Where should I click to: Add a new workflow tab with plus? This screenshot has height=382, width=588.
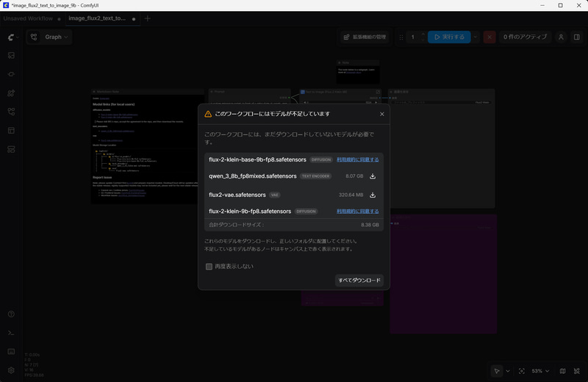tap(148, 18)
